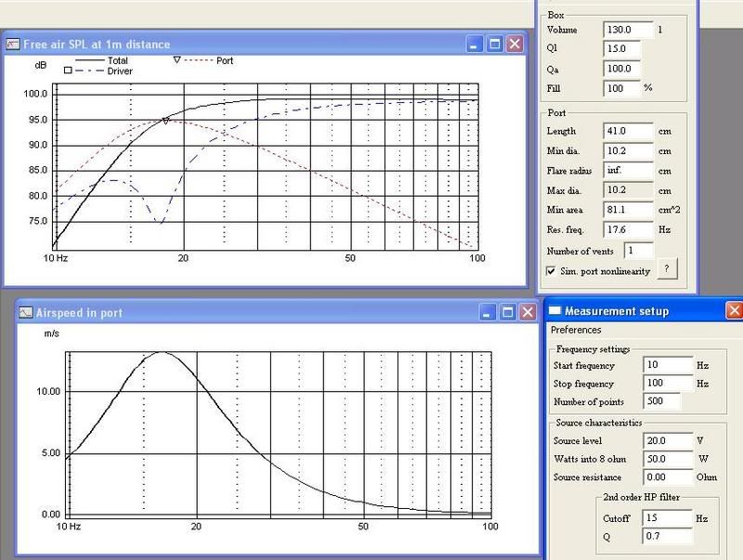Click the 2nd order HP filter label
The height and width of the screenshot is (560, 743).
[x=641, y=497]
